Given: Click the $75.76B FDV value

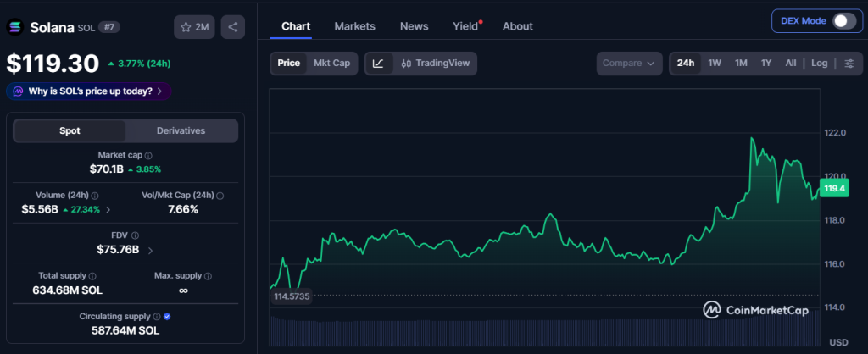Looking at the screenshot, I should [118, 250].
